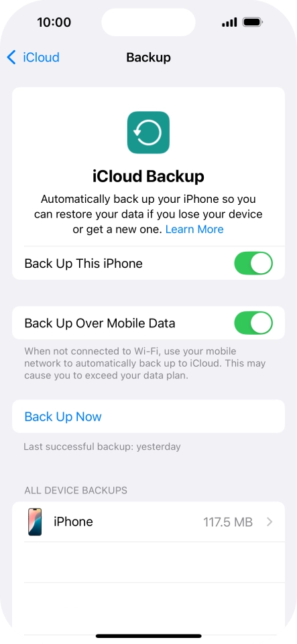Tap the back chevron beside iCloud
This screenshot has width=297, height=644.
point(11,57)
